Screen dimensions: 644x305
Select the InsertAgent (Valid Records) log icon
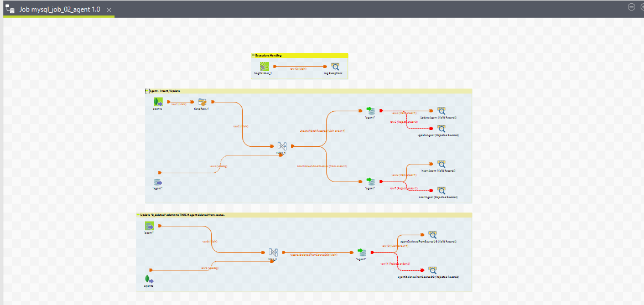(x=441, y=164)
